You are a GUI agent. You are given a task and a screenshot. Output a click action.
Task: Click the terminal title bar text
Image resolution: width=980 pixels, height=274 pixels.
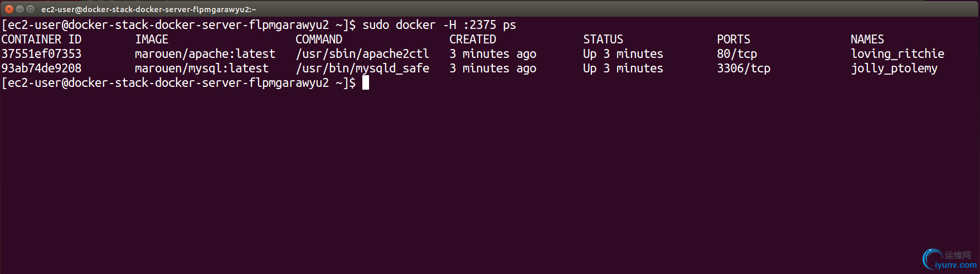(148, 9)
